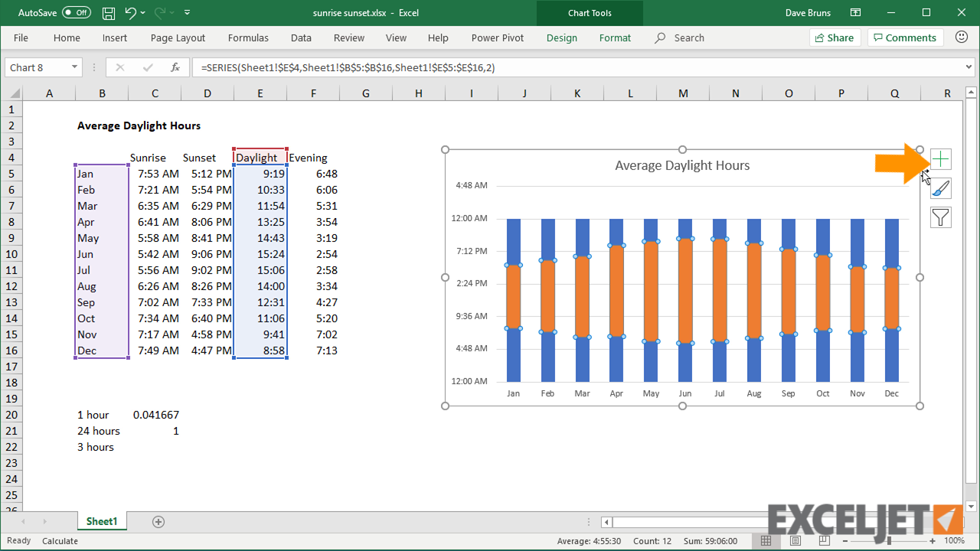
Task: Open the View tab
Action: 396,37
